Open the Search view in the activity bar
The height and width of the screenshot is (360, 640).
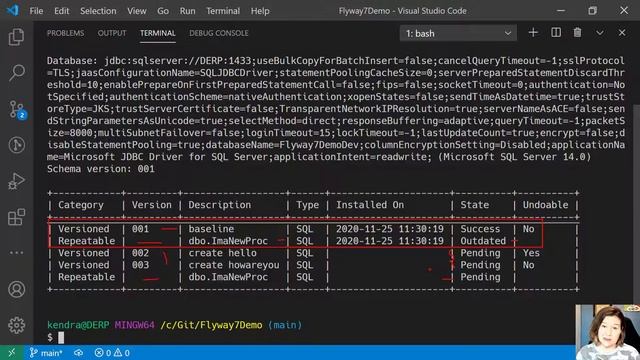coord(16,73)
